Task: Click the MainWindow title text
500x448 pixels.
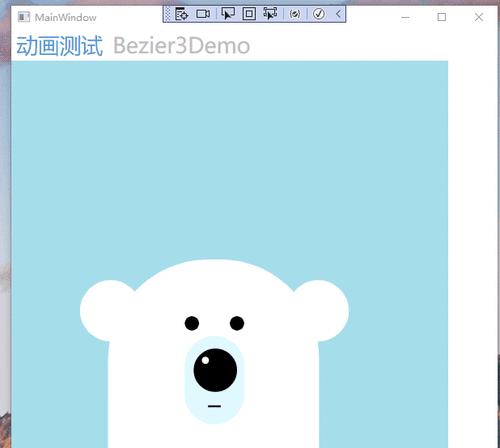Action: point(66,17)
